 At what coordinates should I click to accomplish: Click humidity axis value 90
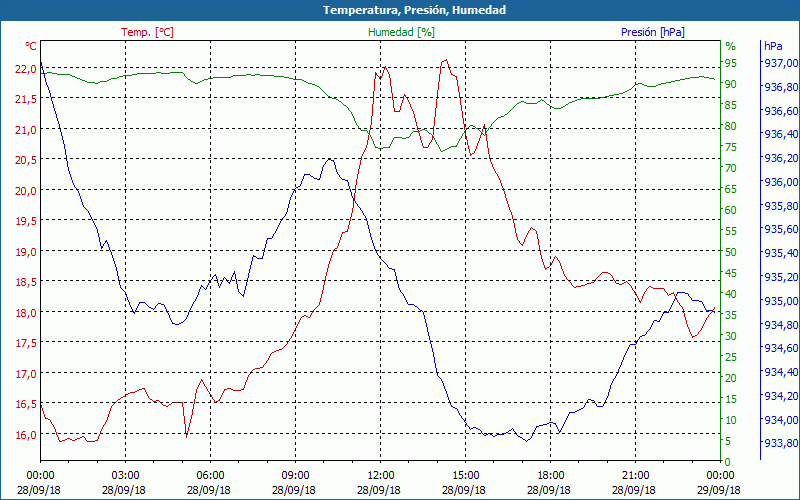click(x=731, y=84)
